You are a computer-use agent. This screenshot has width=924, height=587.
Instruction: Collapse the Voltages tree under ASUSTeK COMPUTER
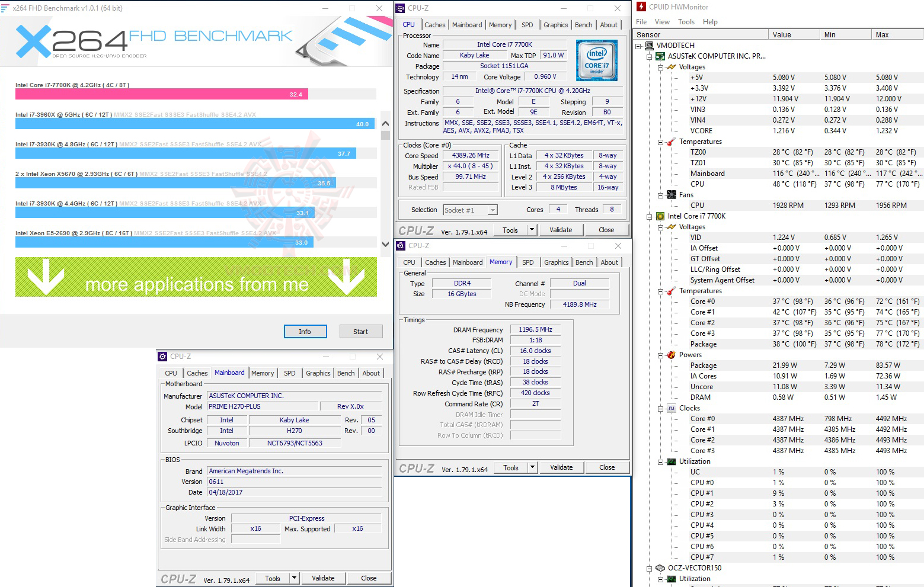click(x=660, y=66)
